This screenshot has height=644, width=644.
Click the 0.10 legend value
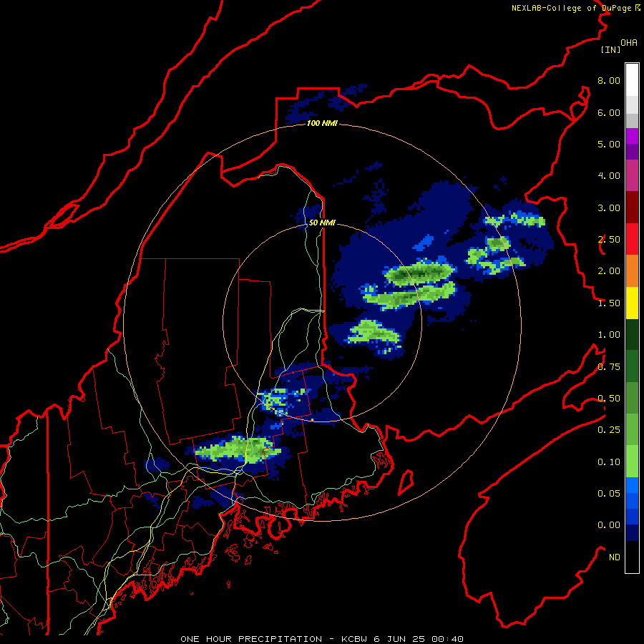(609, 462)
